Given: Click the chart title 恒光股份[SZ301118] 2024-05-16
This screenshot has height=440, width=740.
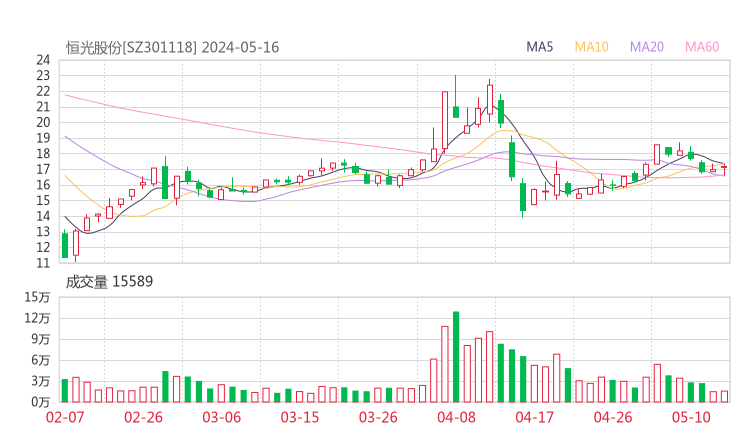Looking at the screenshot, I should click(172, 47).
